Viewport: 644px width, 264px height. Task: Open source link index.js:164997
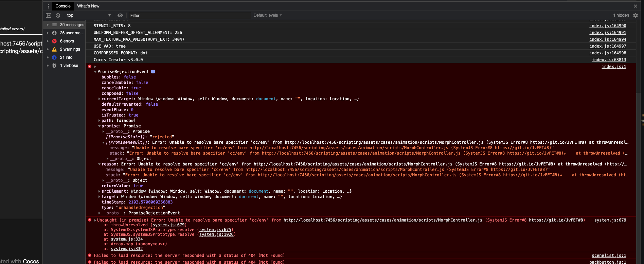pyautogui.click(x=608, y=46)
